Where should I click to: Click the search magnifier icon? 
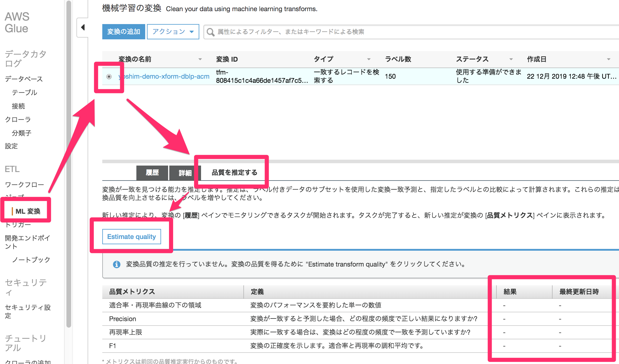click(210, 32)
